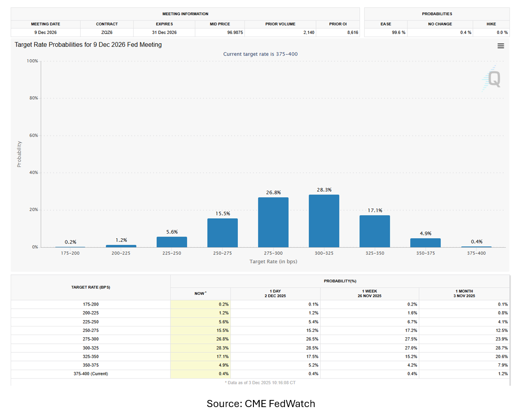The height and width of the screenshot is (420, 522).
Task: Select the 1 DAY 2 Dec 2025 column header
Action: pyautogui.click(x=275, y=294)
